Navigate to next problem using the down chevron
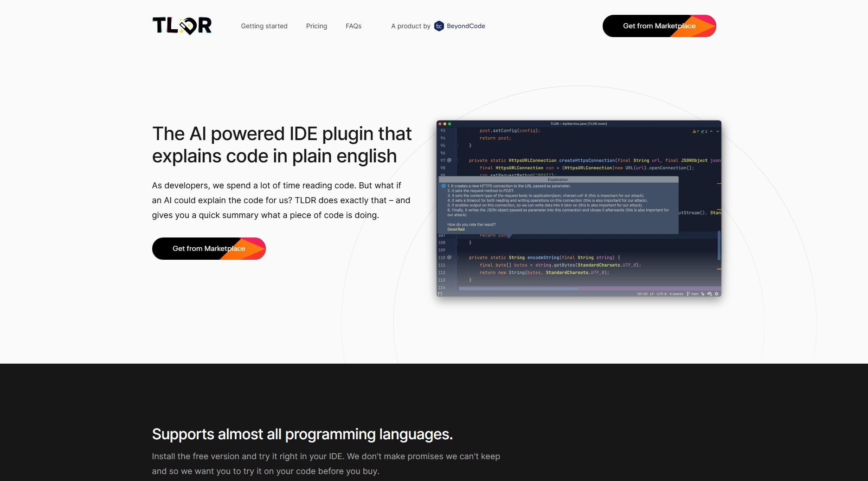Image resolution: width=868 pixels, height=481 pixels. (718, 132)
